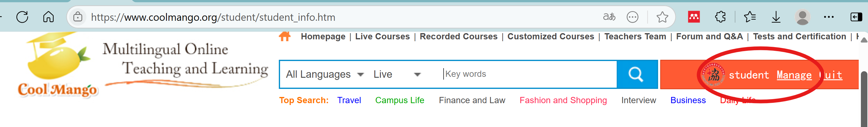Click the browser refresh icon
868x127 pixels.
pyautogui.click(x=22, y=17)
